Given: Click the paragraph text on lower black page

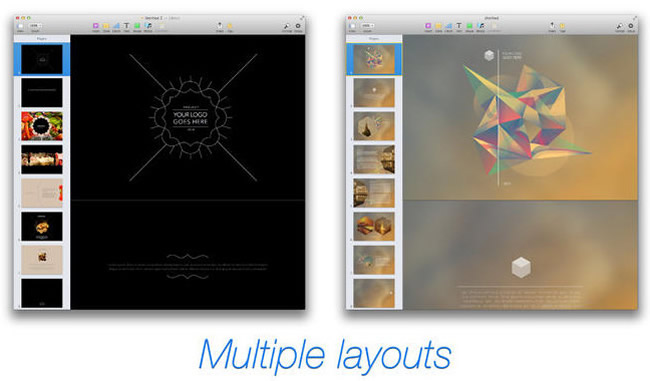Looking at the screenshot, I should pos(188,267).
